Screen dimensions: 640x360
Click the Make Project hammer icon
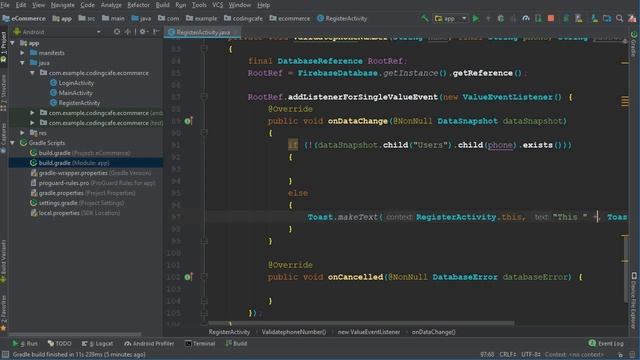[425, 18]
